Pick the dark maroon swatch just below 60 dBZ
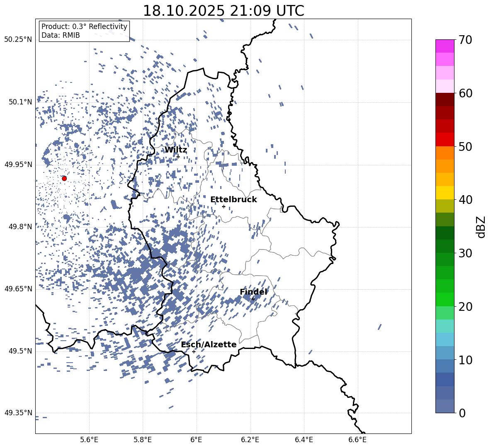 (x=445, y=99)
